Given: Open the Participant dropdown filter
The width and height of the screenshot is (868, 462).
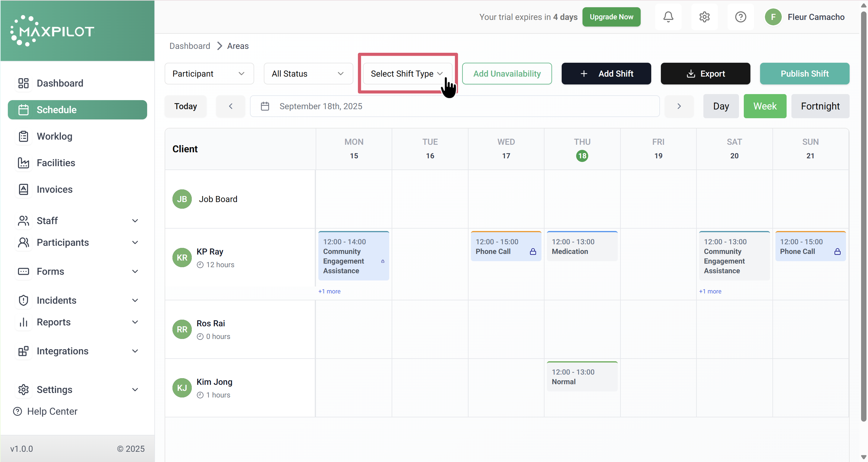Looking at the screenshot, I should point(209,74).
